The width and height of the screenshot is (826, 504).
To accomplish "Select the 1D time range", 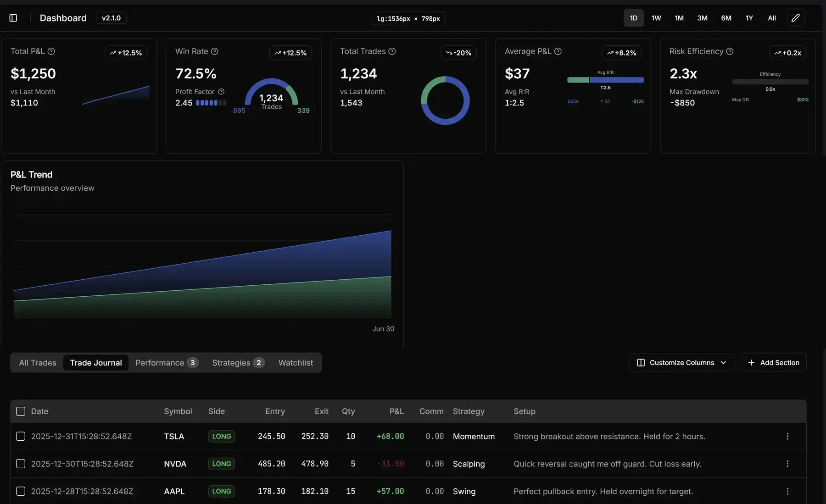I will point(633,18).
